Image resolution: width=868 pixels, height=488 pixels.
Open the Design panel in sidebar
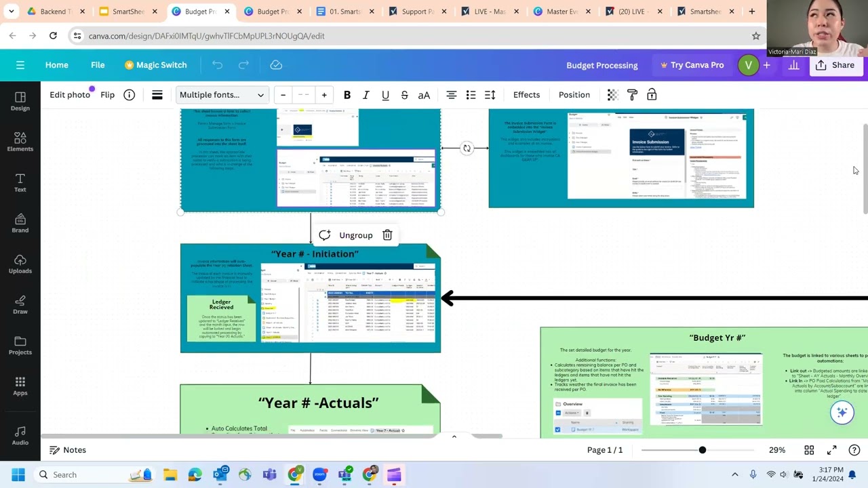tap(20, 101)
